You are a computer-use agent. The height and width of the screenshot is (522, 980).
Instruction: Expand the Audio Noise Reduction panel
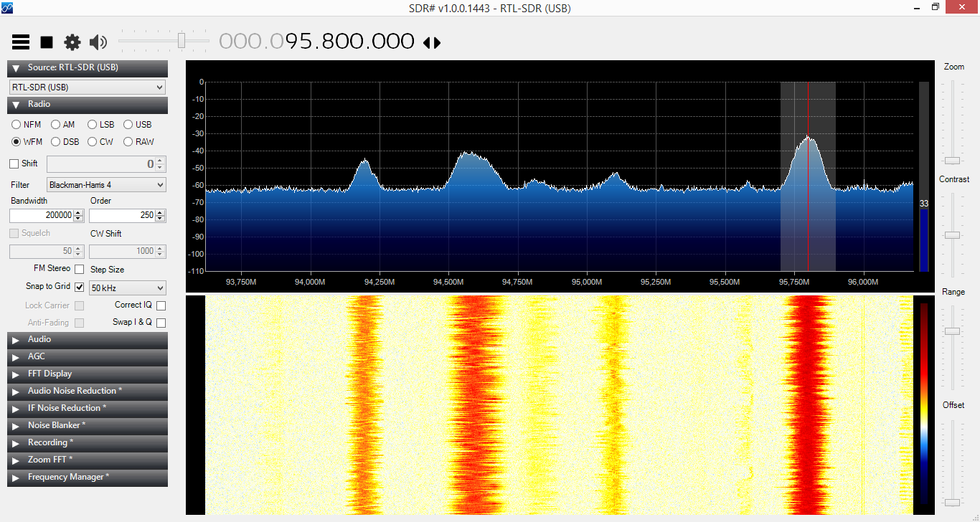tap(88, 391)
